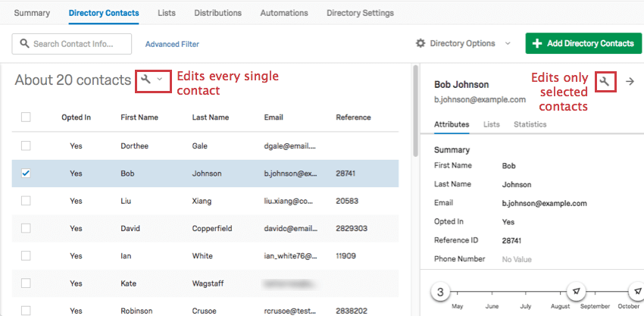Click the Directory Options label
644x316 pixels.
(x=462, y=43)
